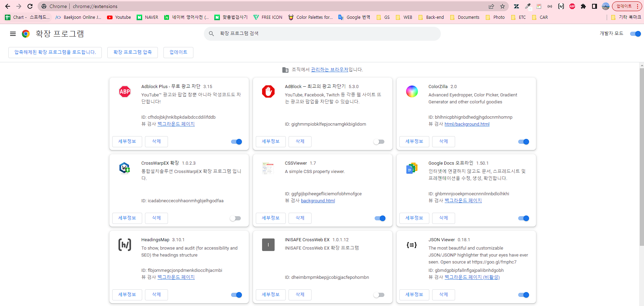Click the 업데이트 extensions button

(x=178, y=52)
